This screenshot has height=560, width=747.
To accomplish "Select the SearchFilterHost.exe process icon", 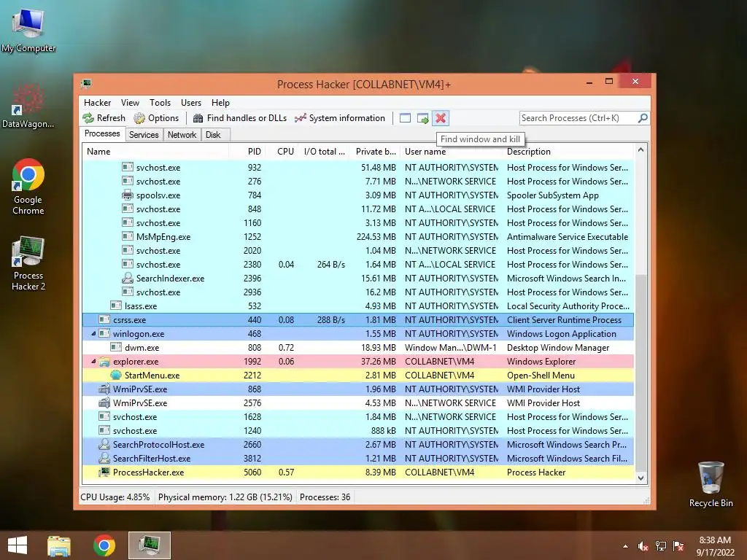I will [x=104, y=458].
